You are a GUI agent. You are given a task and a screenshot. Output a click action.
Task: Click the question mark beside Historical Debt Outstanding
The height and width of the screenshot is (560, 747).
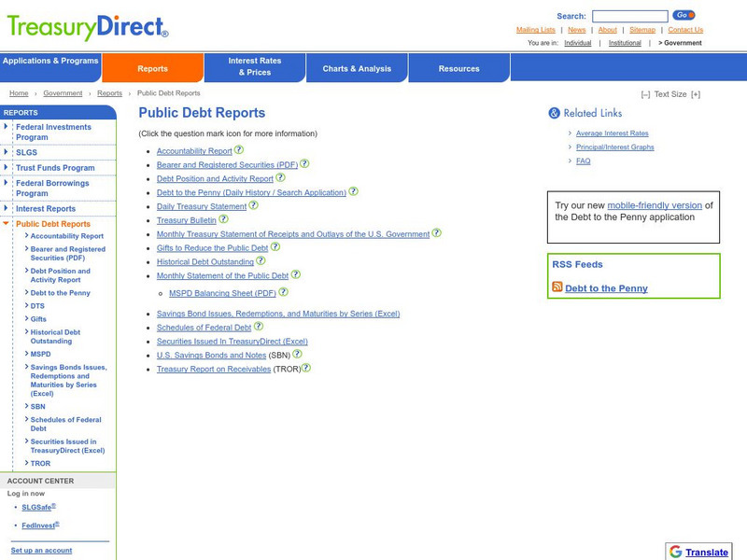coord(261,261)
